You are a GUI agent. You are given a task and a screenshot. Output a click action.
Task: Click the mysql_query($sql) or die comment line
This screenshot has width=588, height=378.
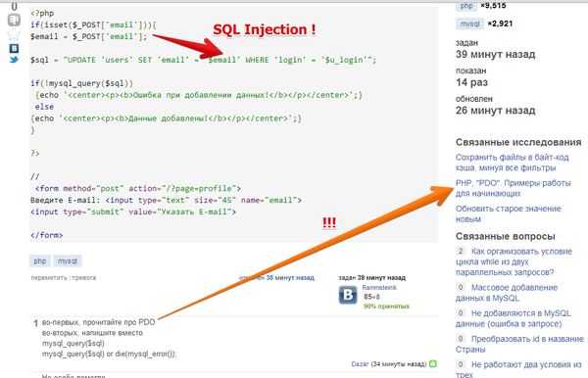click(109, 354)
